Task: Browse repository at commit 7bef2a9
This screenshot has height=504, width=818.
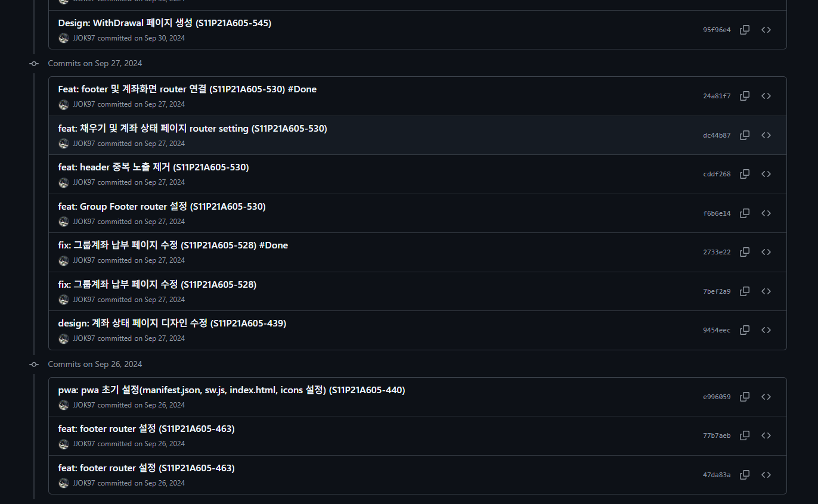Action: [766, 291]
